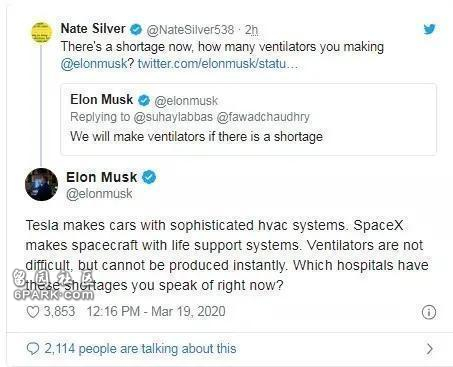Viewport: 453px width, 367px height.
Task: Expand conversation with the right chevron arrow
Action: (430, 349)
